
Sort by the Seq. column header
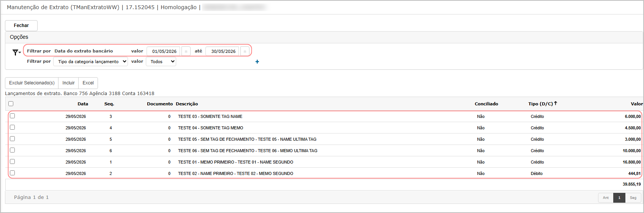109,104
